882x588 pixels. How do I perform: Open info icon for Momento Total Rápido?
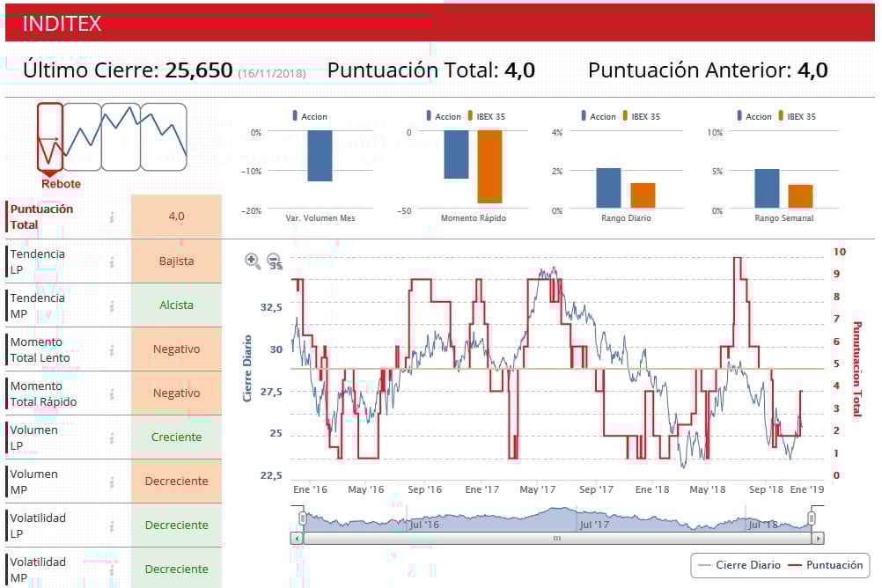coord(112,393)
